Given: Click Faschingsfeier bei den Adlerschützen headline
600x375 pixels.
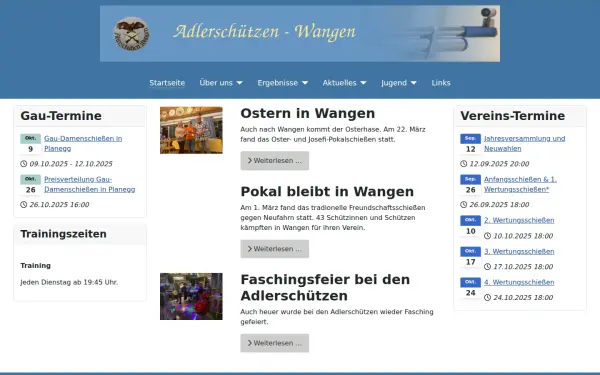Looking at the screenshot, I should (325, 288).
